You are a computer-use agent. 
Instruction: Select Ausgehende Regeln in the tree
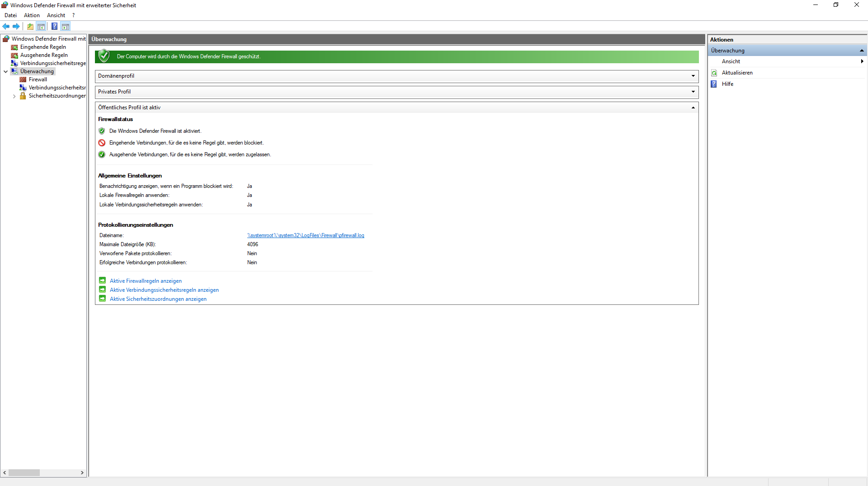[x=44, y=55]
